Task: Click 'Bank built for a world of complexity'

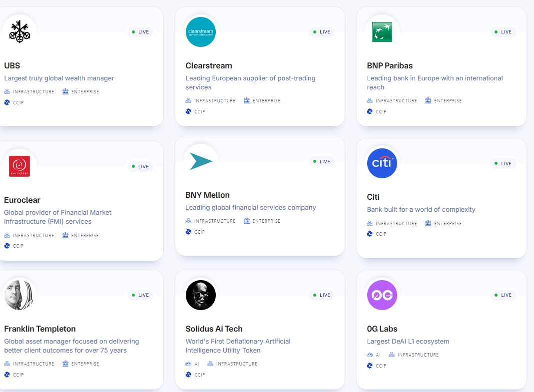Action: (421, 209)
